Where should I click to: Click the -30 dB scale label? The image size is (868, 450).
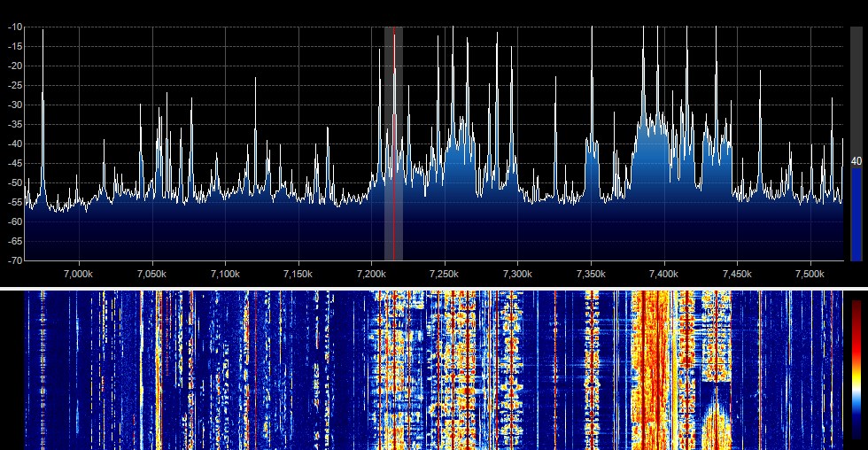click(15, 105)
